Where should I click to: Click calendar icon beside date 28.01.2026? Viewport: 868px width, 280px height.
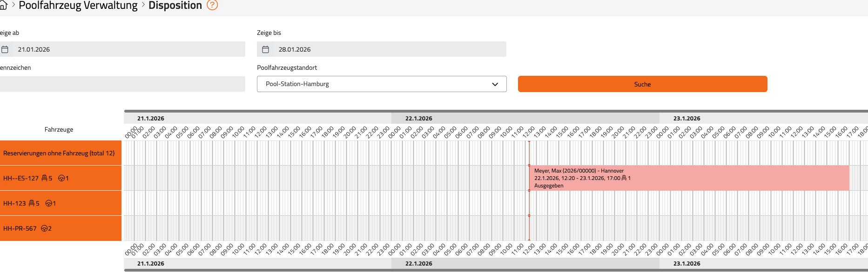(266, 49)
